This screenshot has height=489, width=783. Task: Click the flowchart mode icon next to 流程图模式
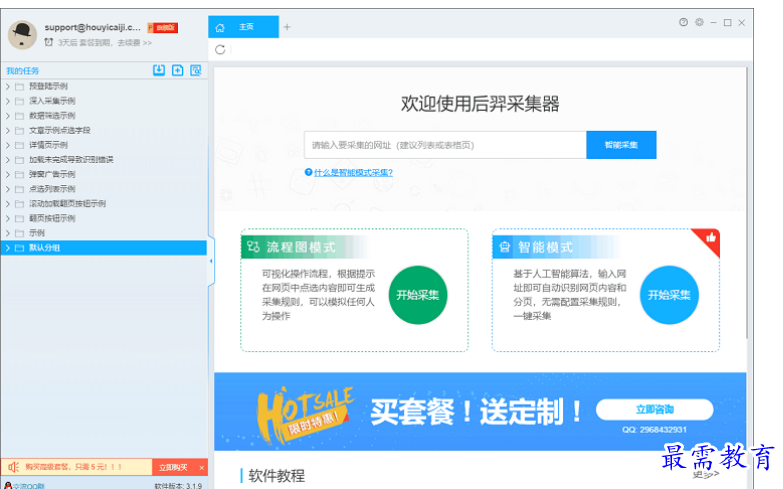[253, 247]
